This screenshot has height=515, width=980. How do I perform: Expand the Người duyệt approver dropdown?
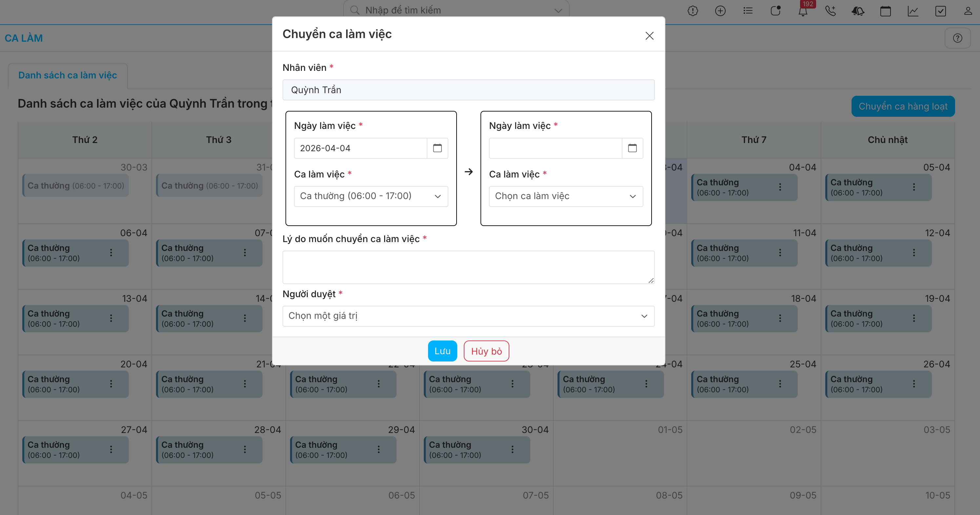click(468, 316)
